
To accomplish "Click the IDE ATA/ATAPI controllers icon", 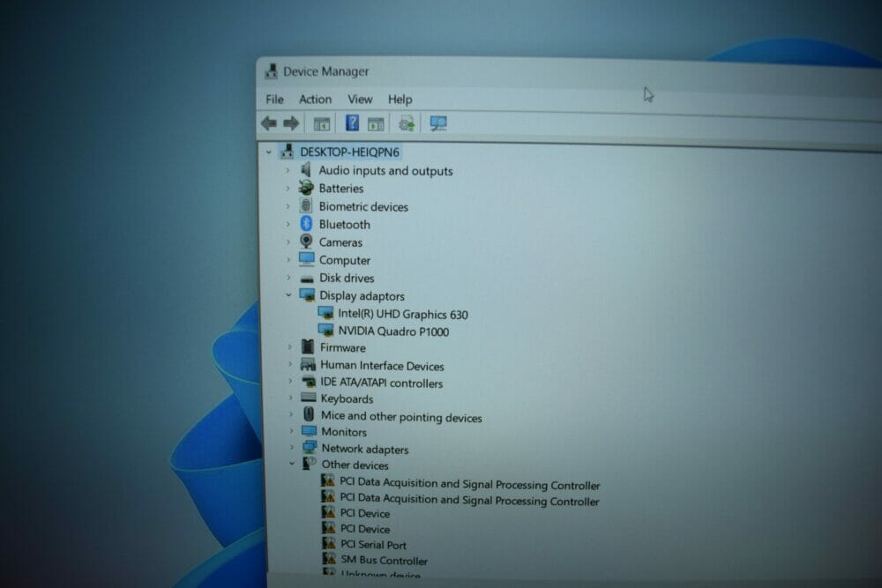I will coord(308,382).
